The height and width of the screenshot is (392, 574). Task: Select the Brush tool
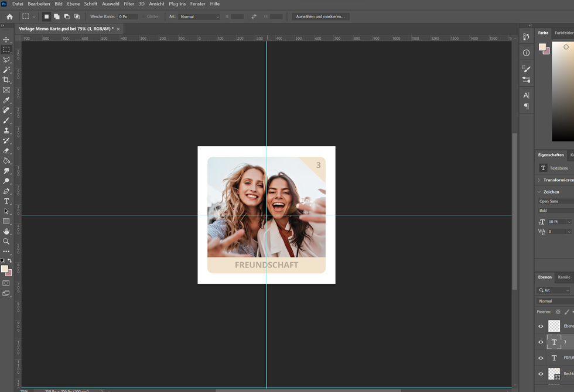[x=6, y=121]
